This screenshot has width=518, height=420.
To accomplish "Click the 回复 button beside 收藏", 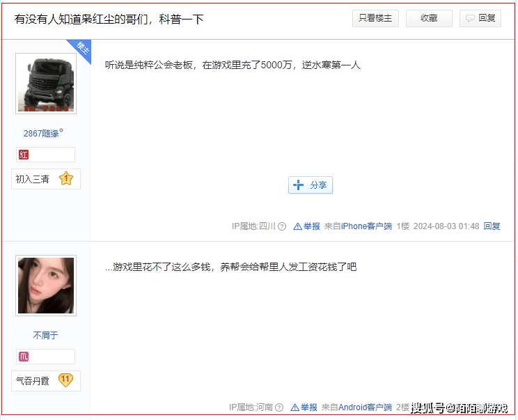I will tap(480, 19).
